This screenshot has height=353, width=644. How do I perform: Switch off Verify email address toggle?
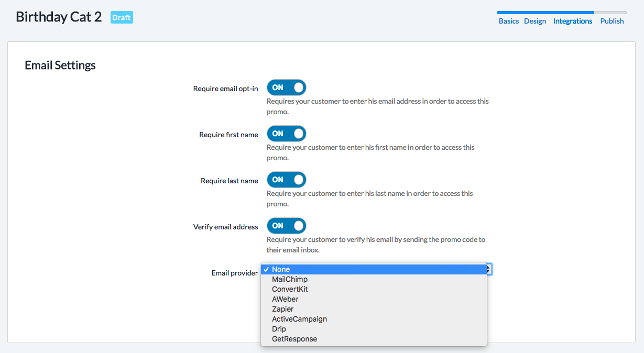tap(286, 226)
